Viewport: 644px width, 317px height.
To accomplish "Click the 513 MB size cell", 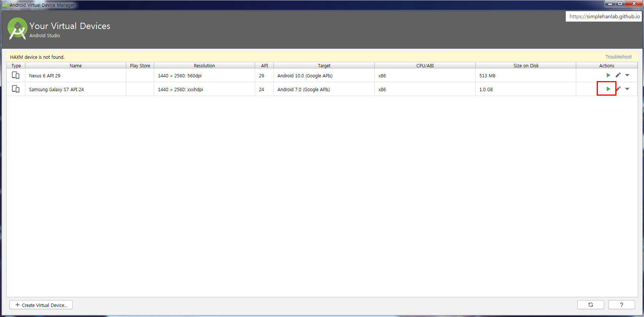I will pos(526,76).
